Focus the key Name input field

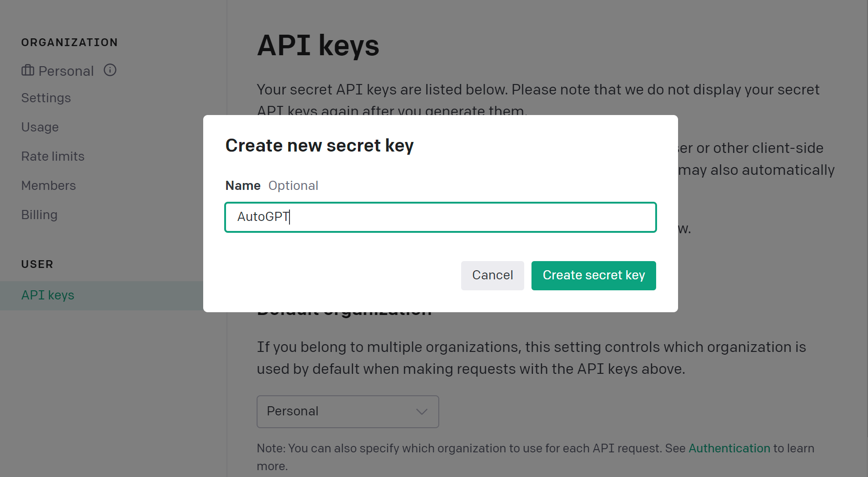441,217
